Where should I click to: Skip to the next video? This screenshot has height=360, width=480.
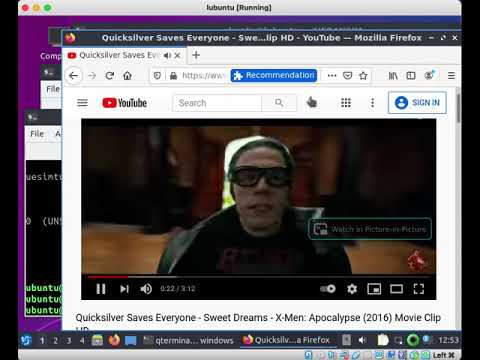click(x=124, y=289)
